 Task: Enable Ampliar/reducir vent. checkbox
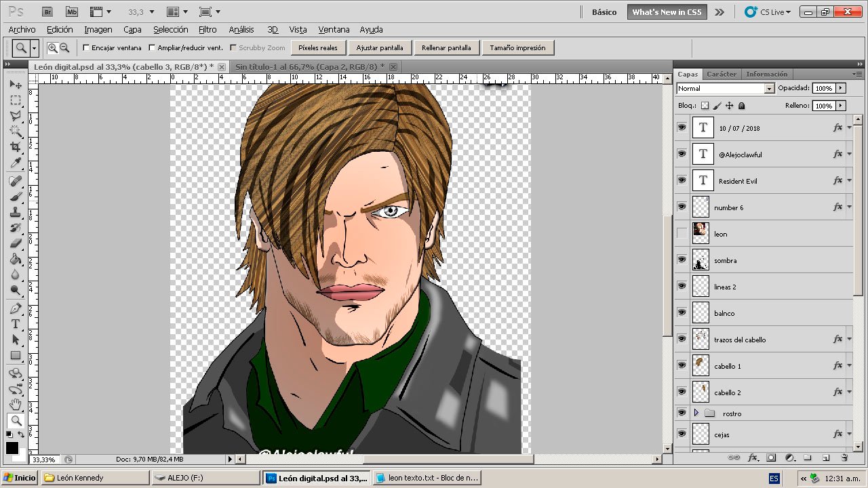click(152, 47)
